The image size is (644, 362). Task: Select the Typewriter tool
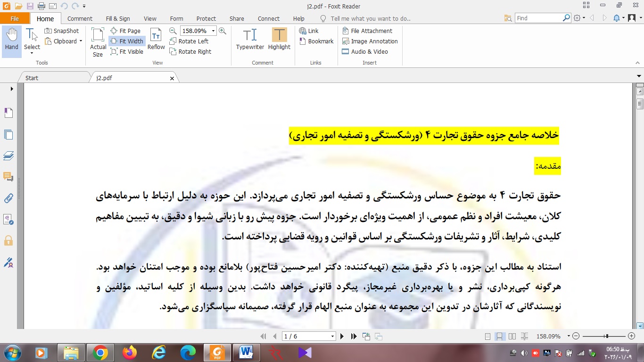point(250,39)
